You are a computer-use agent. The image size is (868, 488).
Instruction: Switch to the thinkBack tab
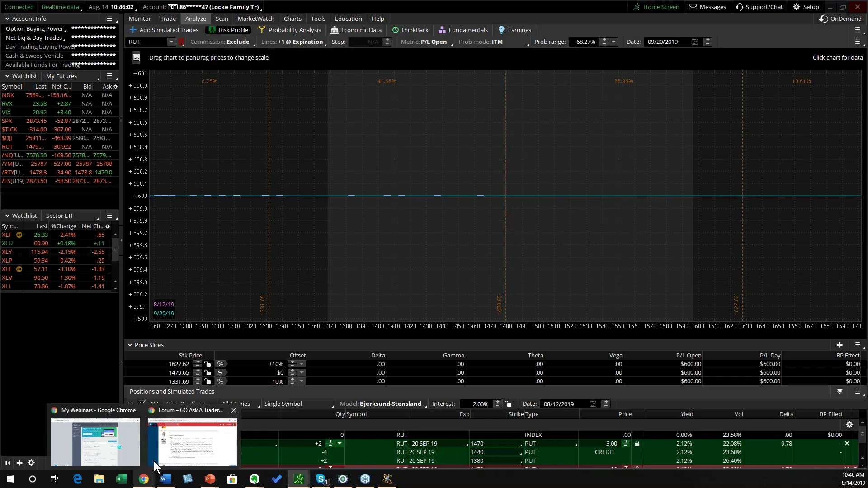(x=410, y=30)
